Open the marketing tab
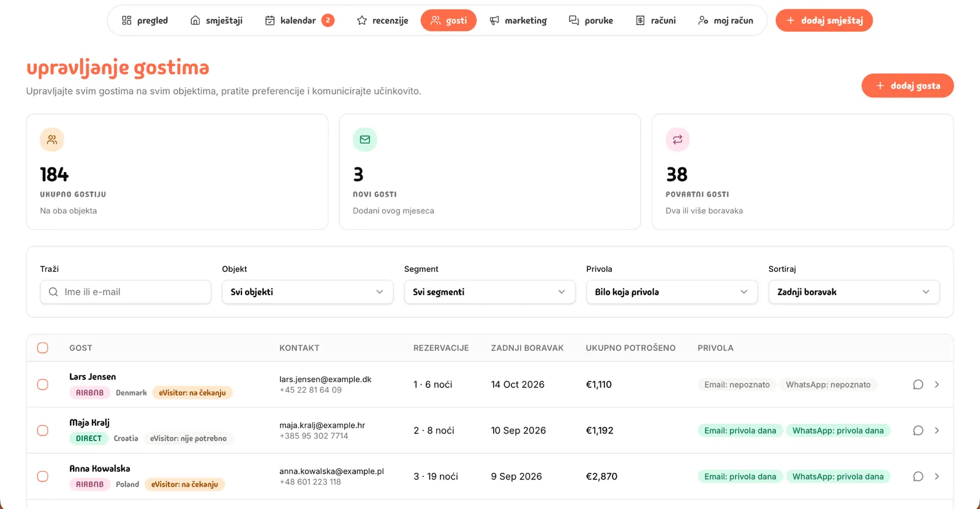The height and width of the screenshot is (509, 980). click(x=518, y=20)
